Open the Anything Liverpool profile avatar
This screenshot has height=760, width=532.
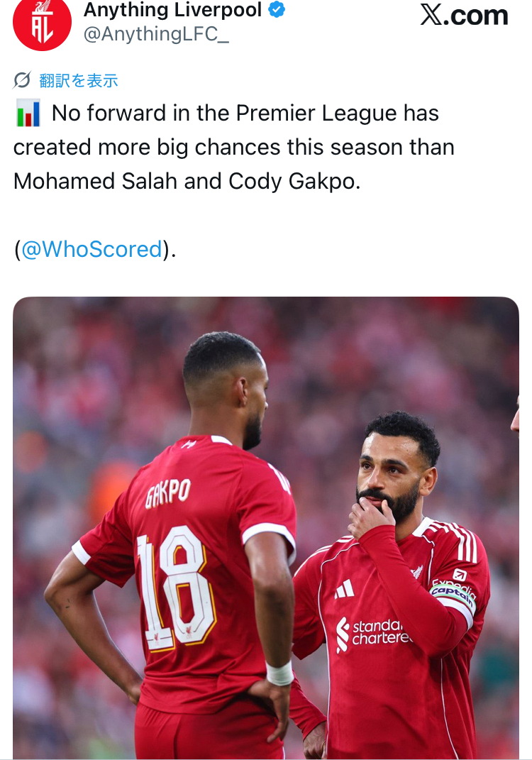(42, 22)
